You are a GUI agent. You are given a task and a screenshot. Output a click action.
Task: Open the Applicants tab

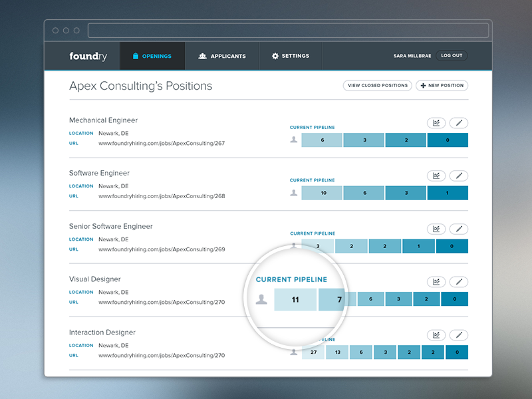(222, 56)
